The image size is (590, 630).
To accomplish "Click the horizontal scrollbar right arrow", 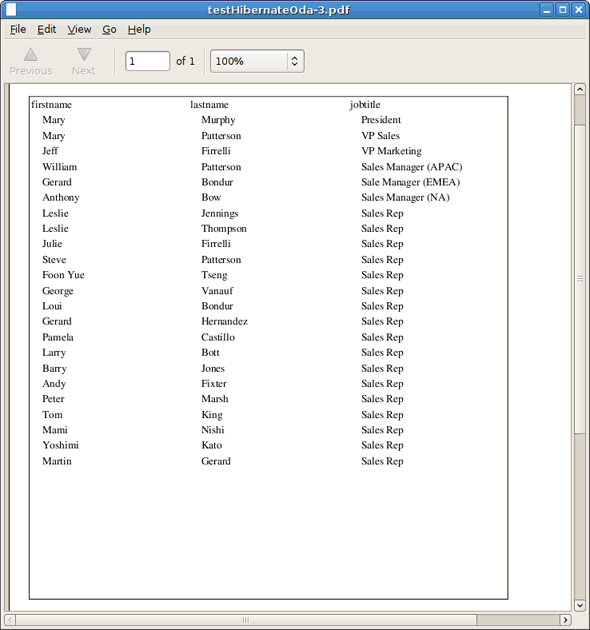I will (x=565, y=620).
